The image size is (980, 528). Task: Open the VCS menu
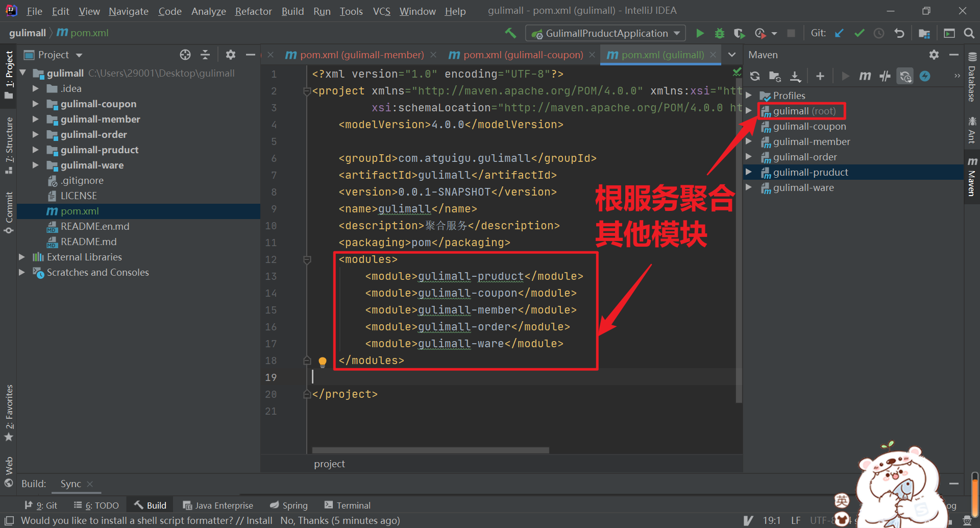(x=381, y=11)
